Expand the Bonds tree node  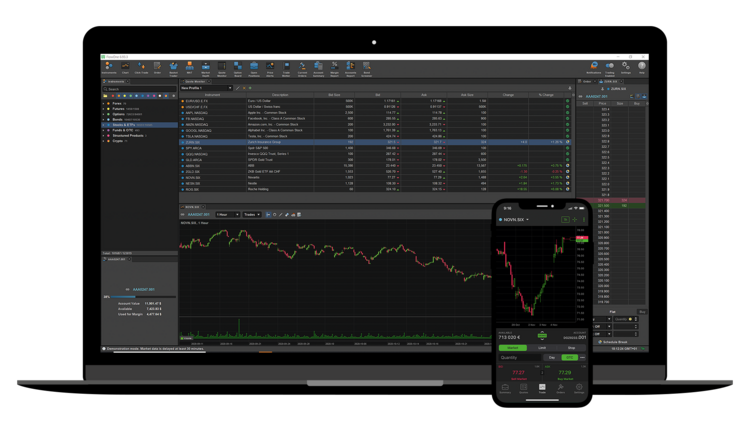[103, 120]
